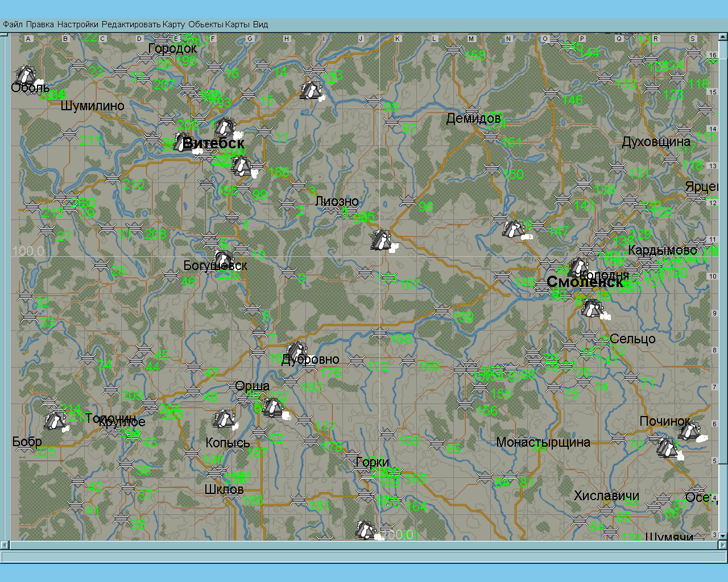728x582 pixels.
Task: Click the vertical scrollbar up arrow
Action: pos(723,36)
